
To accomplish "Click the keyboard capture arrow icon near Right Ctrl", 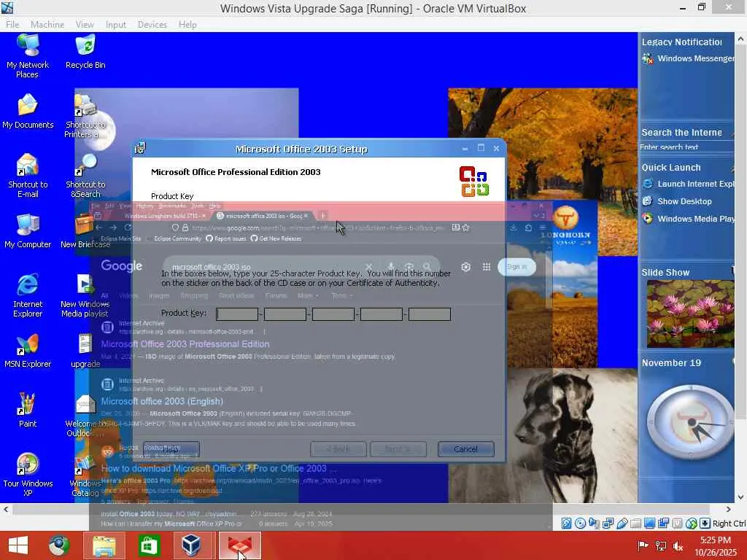I will 705,524.
